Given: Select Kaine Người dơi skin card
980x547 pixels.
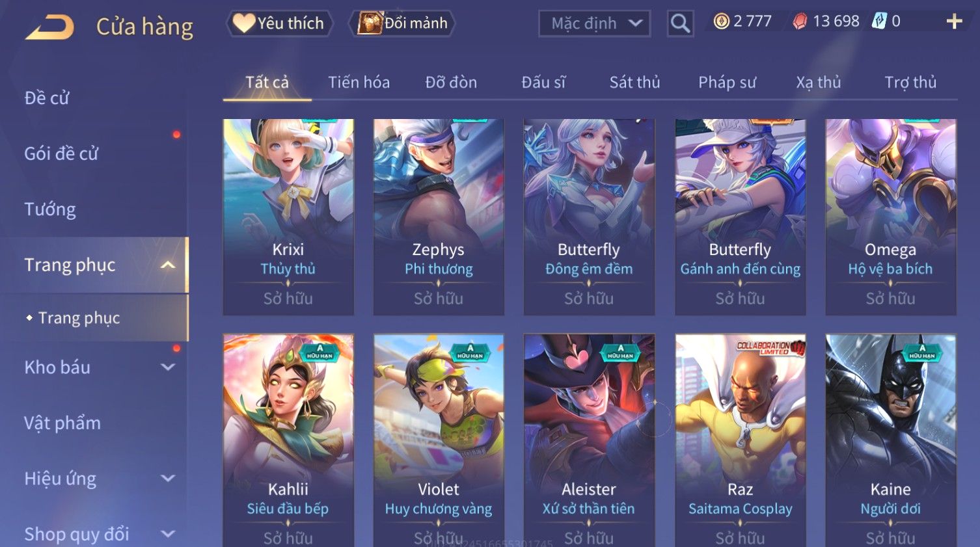Looking at the screenshot, I should pos(891,440).
